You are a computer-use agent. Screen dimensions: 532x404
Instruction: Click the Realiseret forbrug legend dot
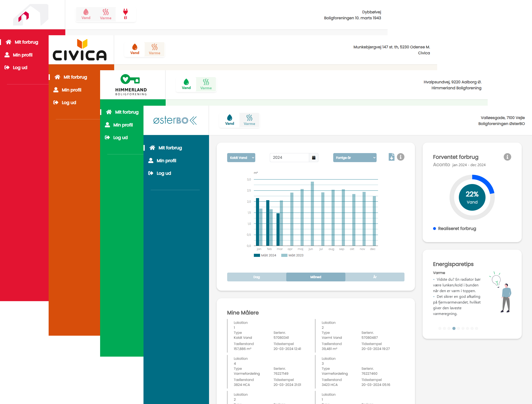point(435,229)
